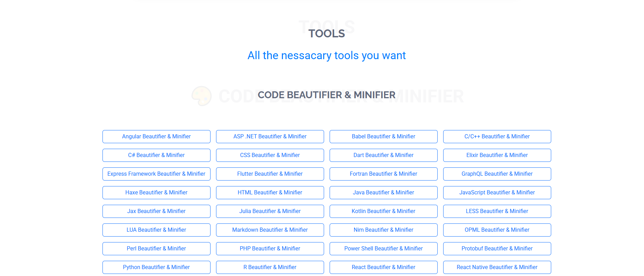Open JavaScript Beautifier & Minifier
The width and height of the screenshot is (644, 276).
click(x=497, y=193)
